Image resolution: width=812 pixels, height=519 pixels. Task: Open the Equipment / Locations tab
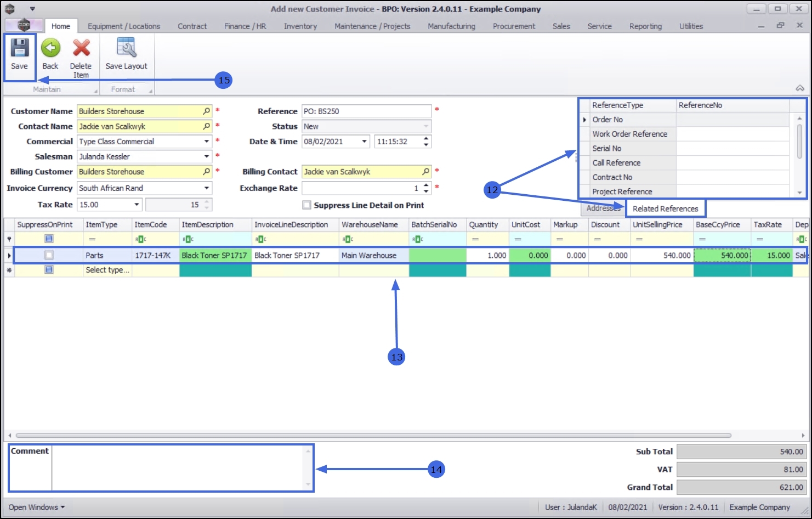point(124,26)
